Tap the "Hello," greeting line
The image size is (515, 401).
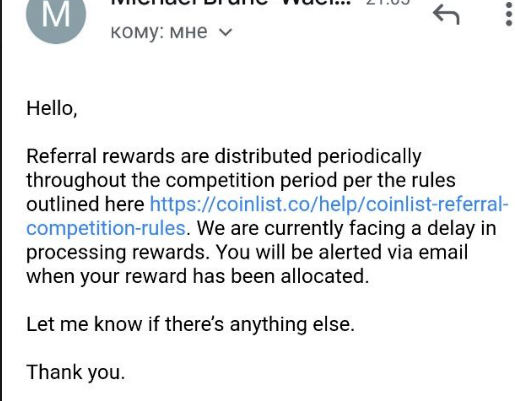52,108
